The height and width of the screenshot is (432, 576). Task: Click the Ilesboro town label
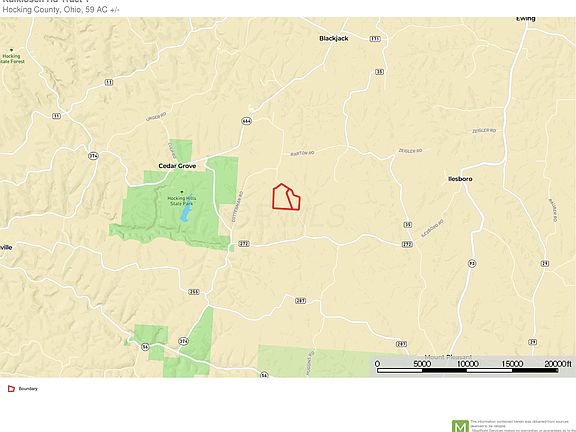pyautogui.click(x=460, y=179)
